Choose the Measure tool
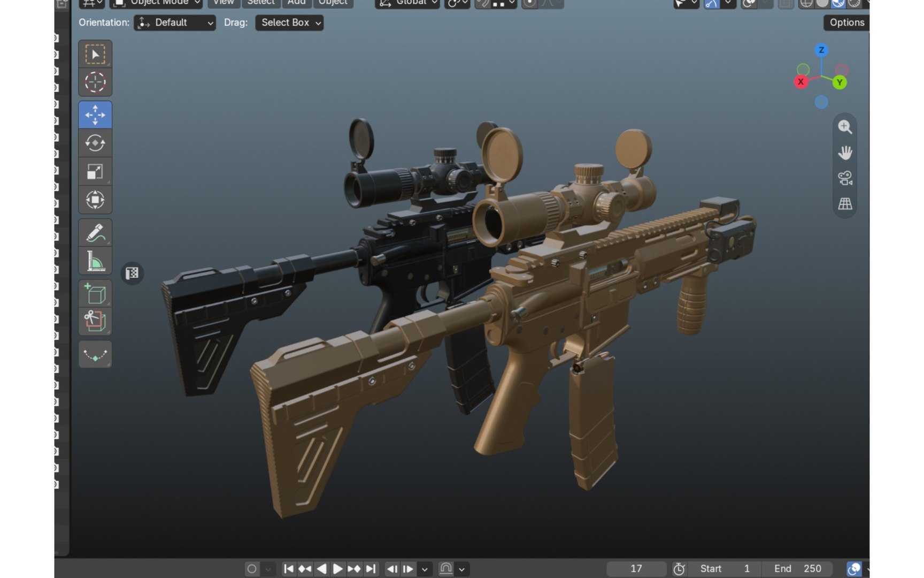924x578 pixels. coord(95,261)
